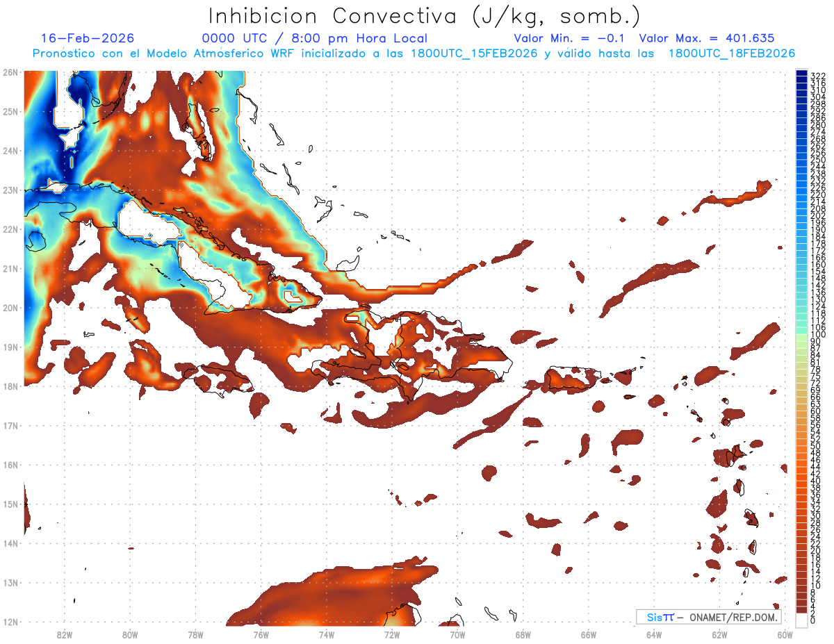Click the "64W" longitude label

(x=654, y=634)
